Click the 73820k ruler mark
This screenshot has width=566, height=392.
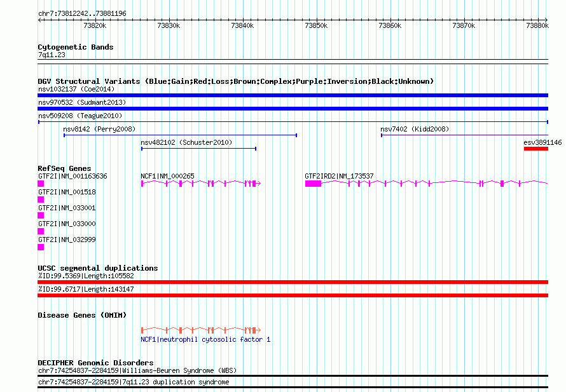95,25
